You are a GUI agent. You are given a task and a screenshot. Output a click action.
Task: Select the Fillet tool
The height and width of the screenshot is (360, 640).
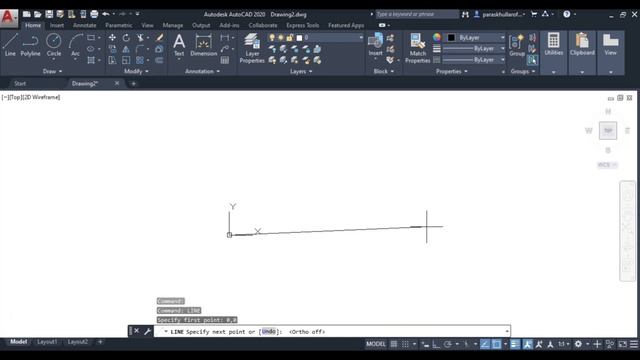(x=140, y=49)
